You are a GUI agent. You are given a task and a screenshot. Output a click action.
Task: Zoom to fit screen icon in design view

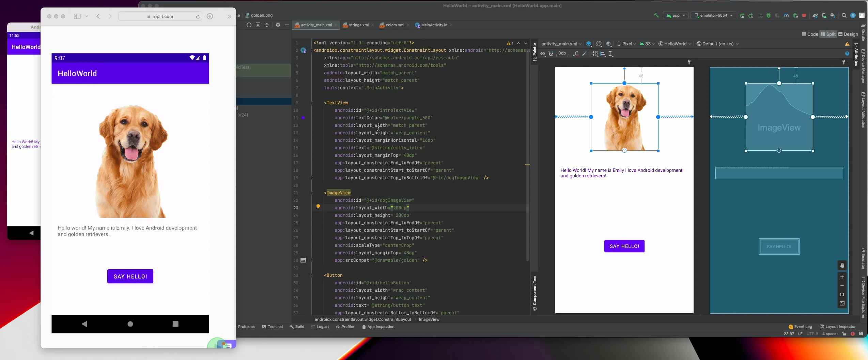(x=842, y=303)
